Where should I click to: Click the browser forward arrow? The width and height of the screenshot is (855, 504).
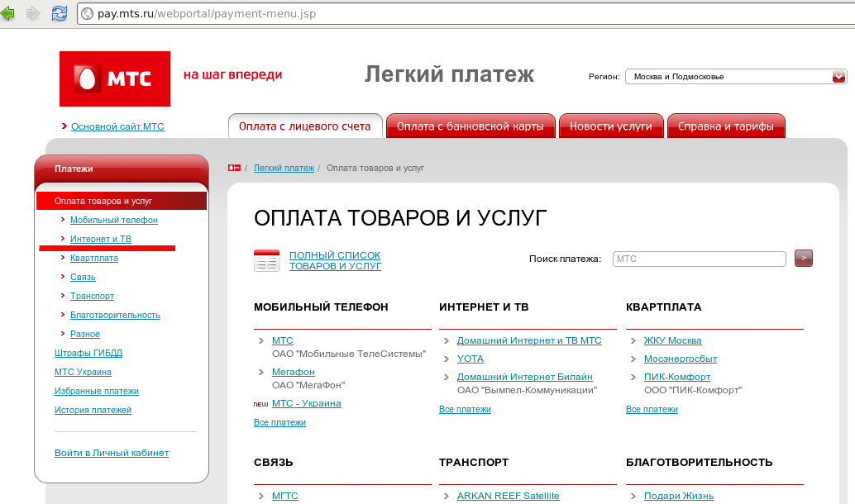33,13
